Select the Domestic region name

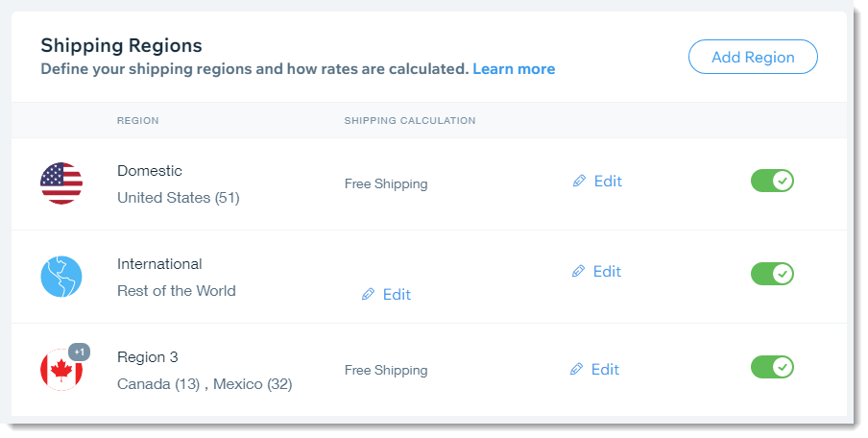[x=150, y=171]
